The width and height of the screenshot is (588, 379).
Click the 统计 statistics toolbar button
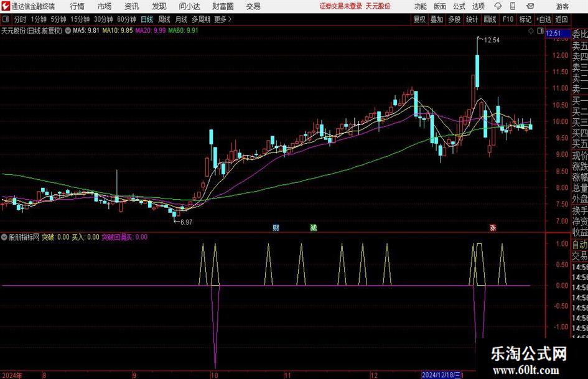click(x=472, y=19)
